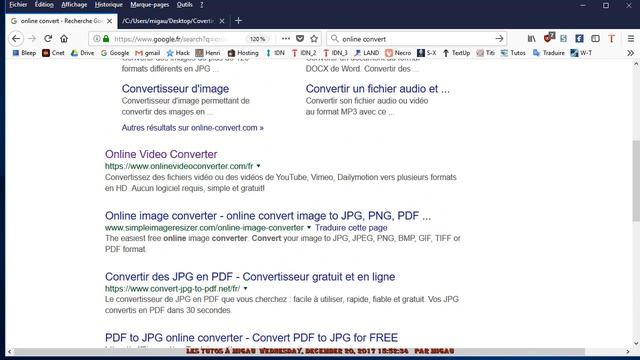Click the orange T extension icon

[611, 39]
